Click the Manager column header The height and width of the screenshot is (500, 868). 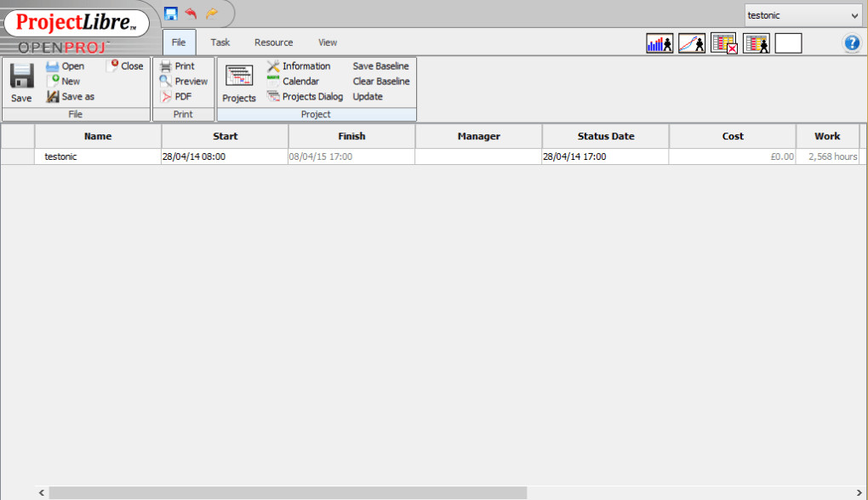click(478, 136)
